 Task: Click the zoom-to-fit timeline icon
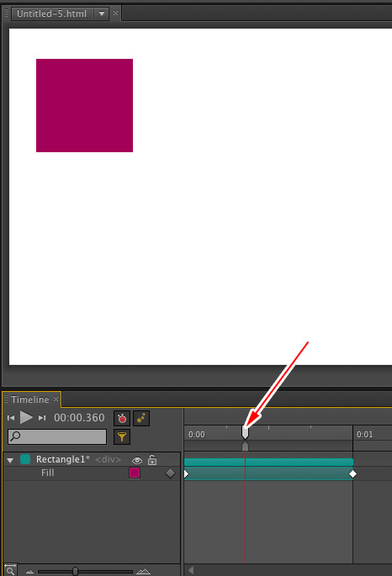point(10,570)
